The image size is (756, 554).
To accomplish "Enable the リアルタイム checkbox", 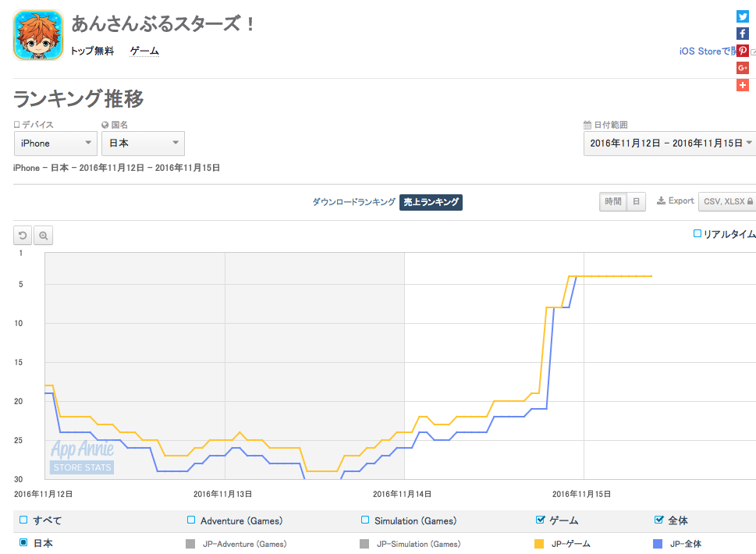I will pos(697,233).
